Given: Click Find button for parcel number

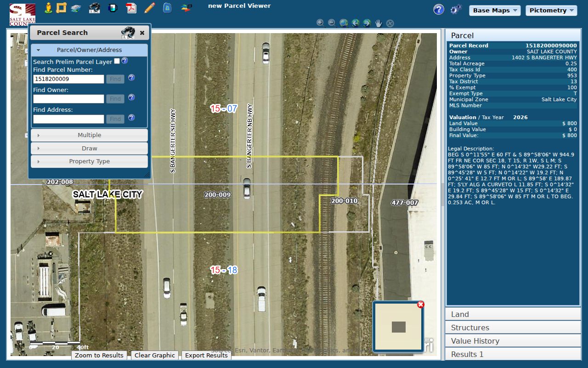Looking at the screenshot, I should pyautogui.click(x=115, y=79).
